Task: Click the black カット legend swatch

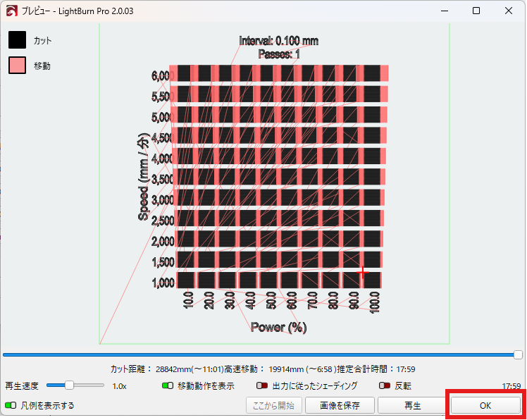Action: 18,40
